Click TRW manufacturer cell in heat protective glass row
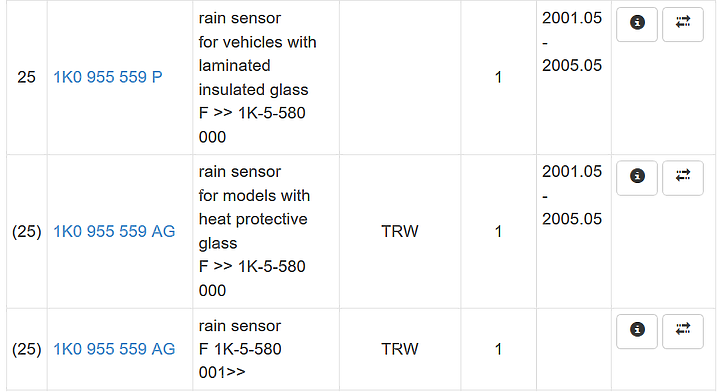Image resolution: width=720 pixels, height=392 pixels. [400, 231]
